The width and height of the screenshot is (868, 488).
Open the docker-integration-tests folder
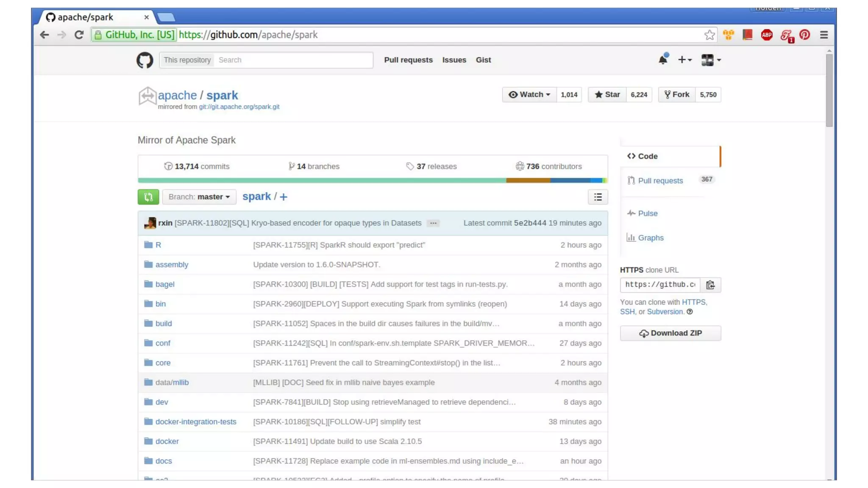195,421
